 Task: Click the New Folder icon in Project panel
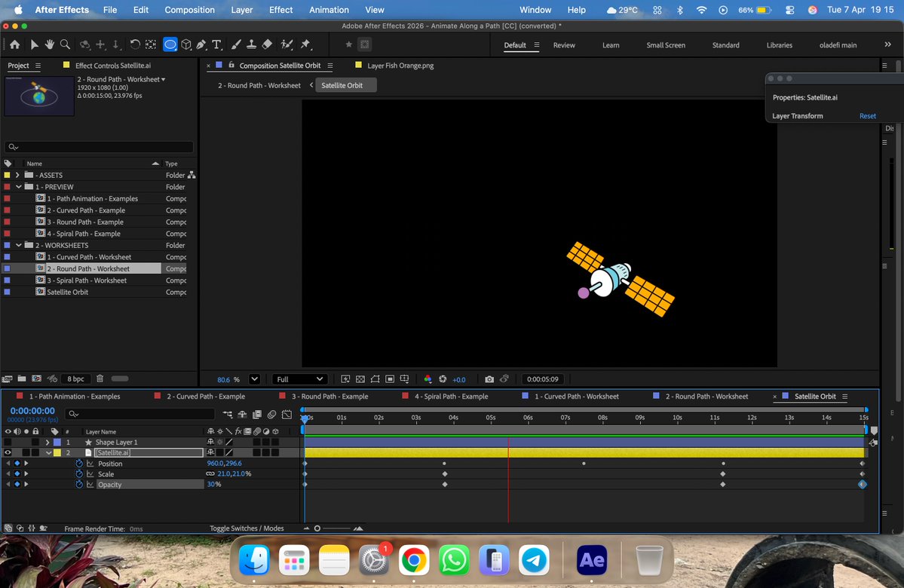[x=21, y=378]
